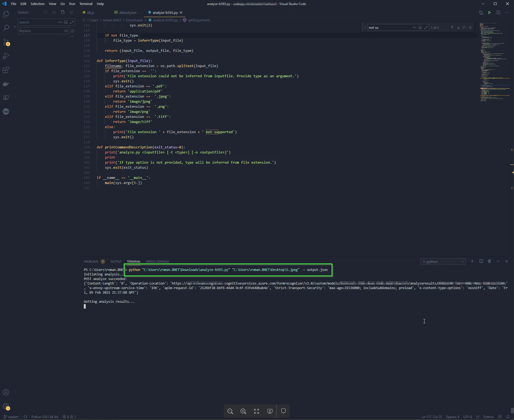Toggle Match Whole Word in sidebar Search field
Screen dimensions: 514x420
tap(66, 22)
